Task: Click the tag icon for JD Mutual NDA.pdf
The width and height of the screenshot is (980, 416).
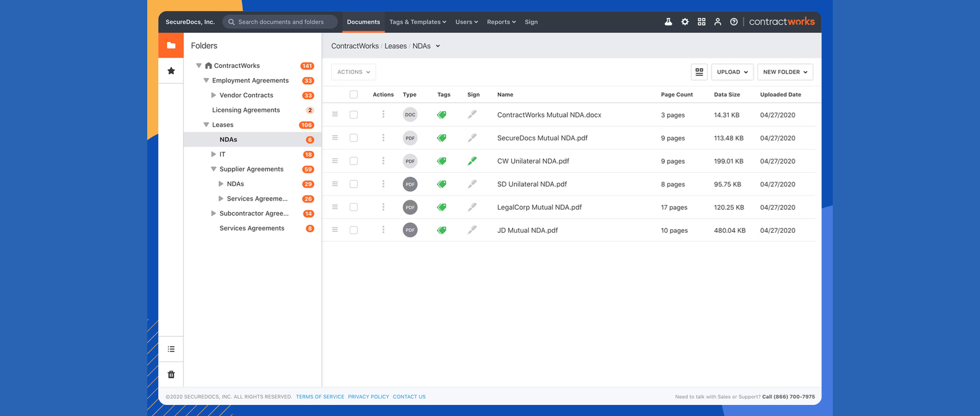Action: pos(442,230)
